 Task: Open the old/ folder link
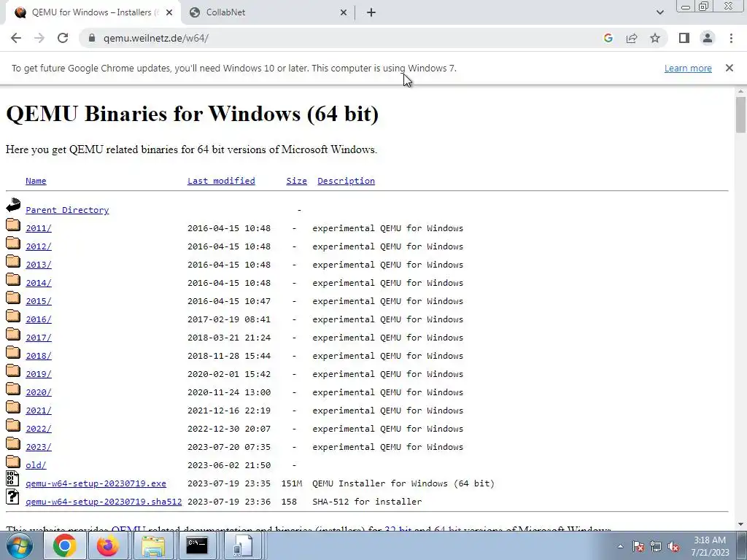(36, 465)
